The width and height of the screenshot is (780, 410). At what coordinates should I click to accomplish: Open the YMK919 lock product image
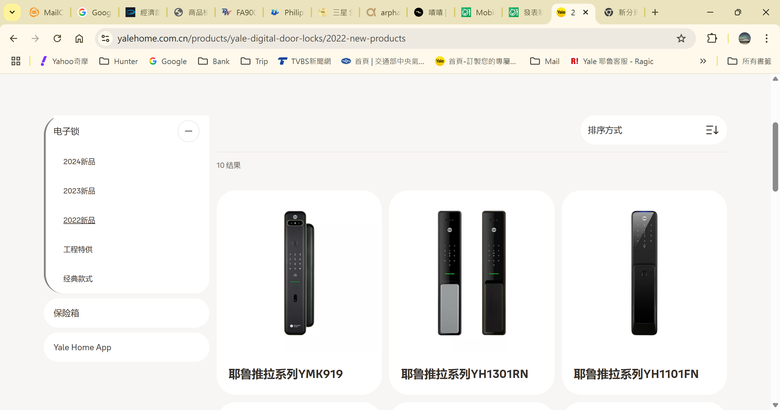point(299,273)
